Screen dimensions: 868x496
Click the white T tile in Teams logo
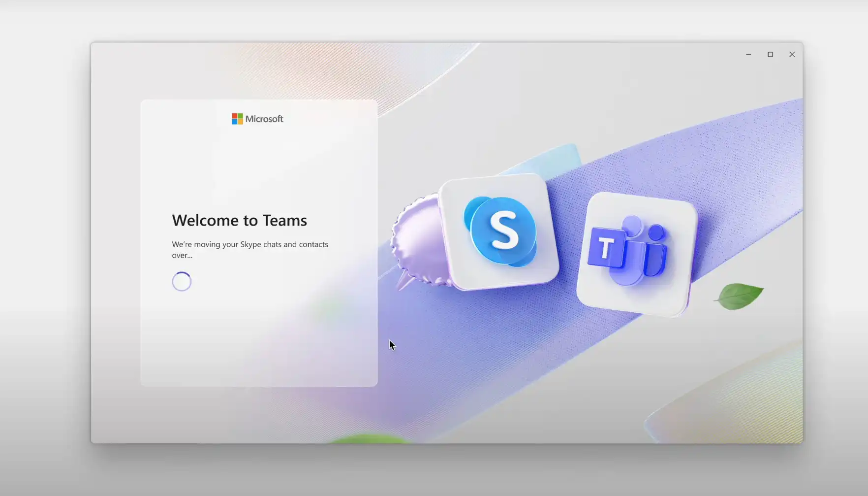606,248
